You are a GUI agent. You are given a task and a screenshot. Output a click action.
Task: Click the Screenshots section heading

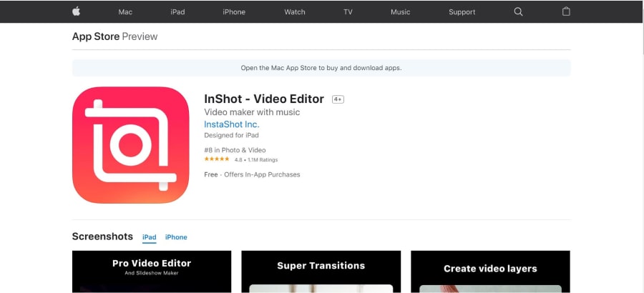tap(102, 237)
